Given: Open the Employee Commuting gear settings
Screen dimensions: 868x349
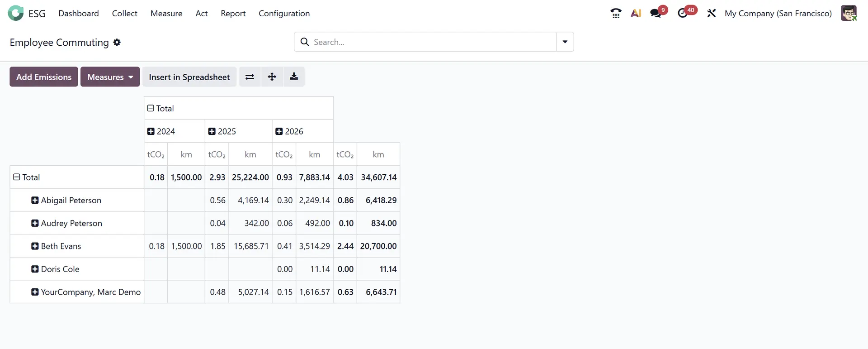Looking at the screenshot, I should click(x=117, y=43).
